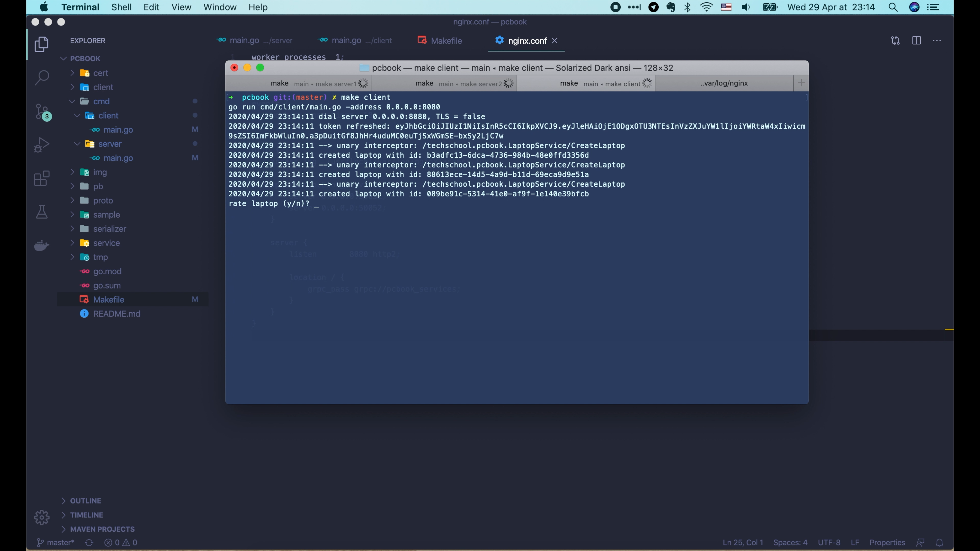Collapse the cmd folder
Image resolution: width=980 pixels, height=551 pixels.
coord(101,102)
